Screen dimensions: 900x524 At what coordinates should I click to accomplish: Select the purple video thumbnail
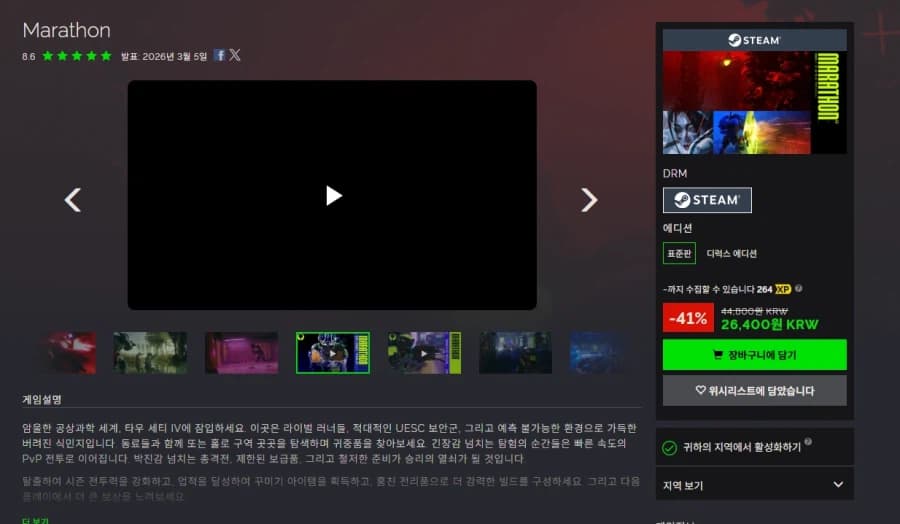point(424,352)
